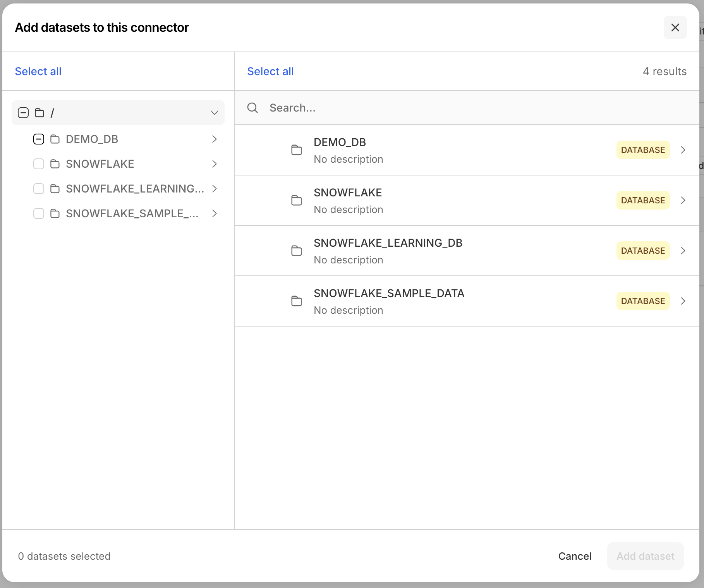
Task: Check the SNOWFLAKE_LEARNING checkbox in tree
Action: (39, 189)
